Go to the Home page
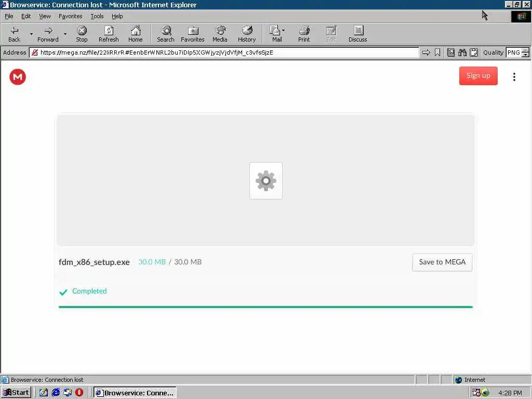The image size is (532, 399). (136, 34)
